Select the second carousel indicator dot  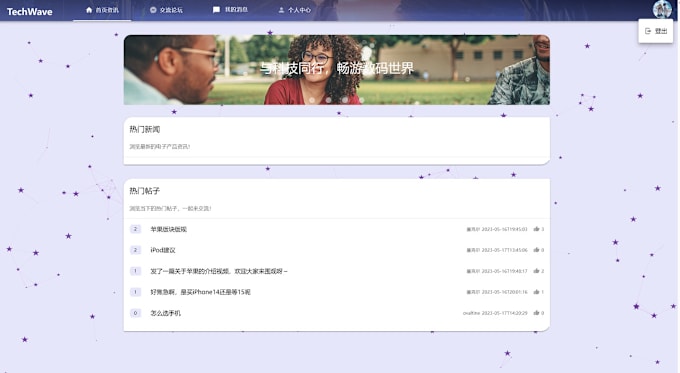(328, 100)
